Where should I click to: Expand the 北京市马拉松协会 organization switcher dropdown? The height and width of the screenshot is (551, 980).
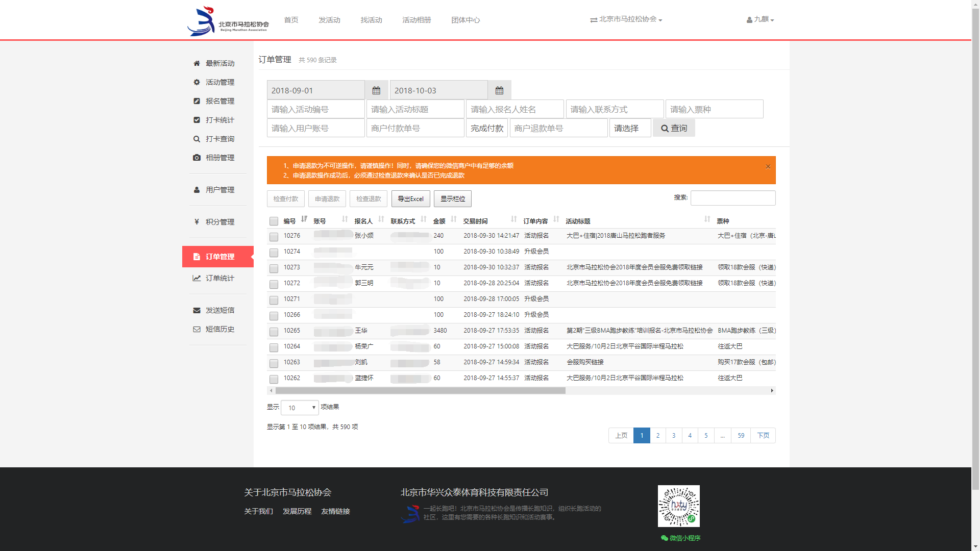pos(626,19)
